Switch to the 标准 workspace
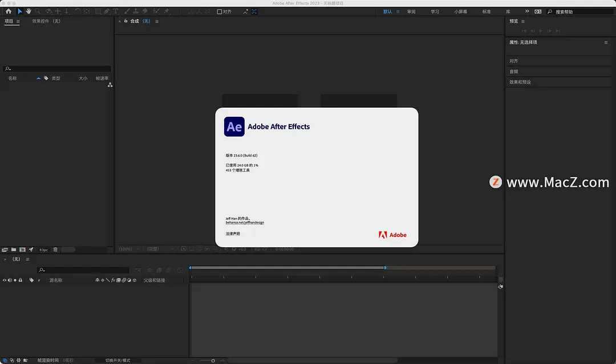 487,12
